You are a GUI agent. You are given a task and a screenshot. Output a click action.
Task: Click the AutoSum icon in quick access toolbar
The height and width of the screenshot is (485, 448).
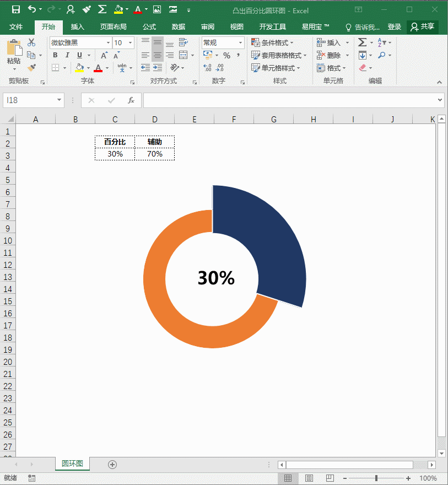102,9
